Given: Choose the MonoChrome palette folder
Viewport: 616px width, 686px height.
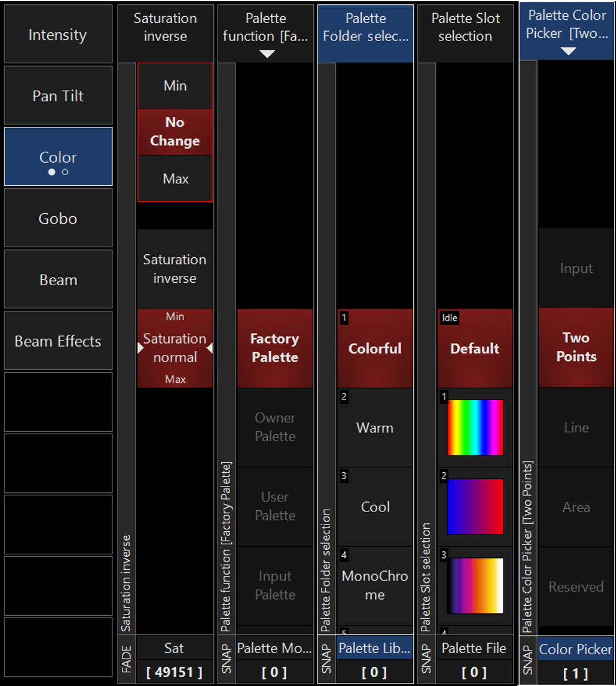Looking at the screenshot, I should (375, 586).
